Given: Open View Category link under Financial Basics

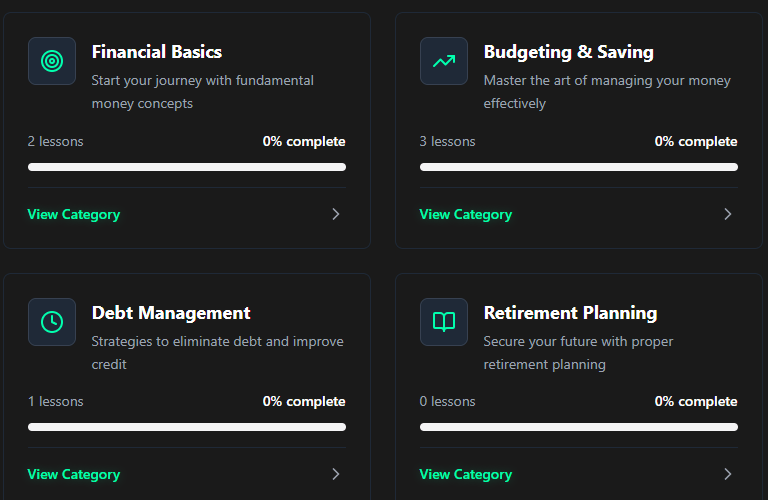Looking at the screenshot, I should tap(74, 214).
